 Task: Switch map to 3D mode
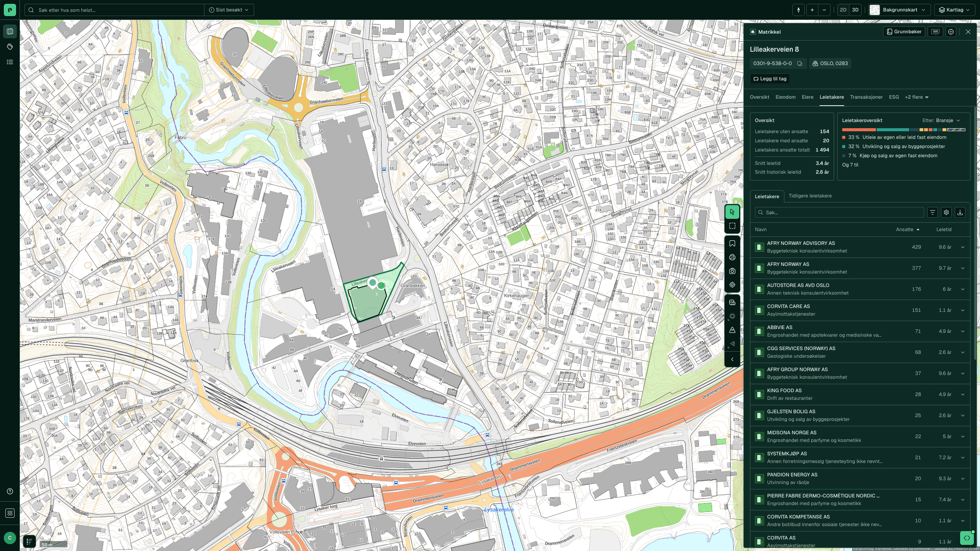pos(855,10)
